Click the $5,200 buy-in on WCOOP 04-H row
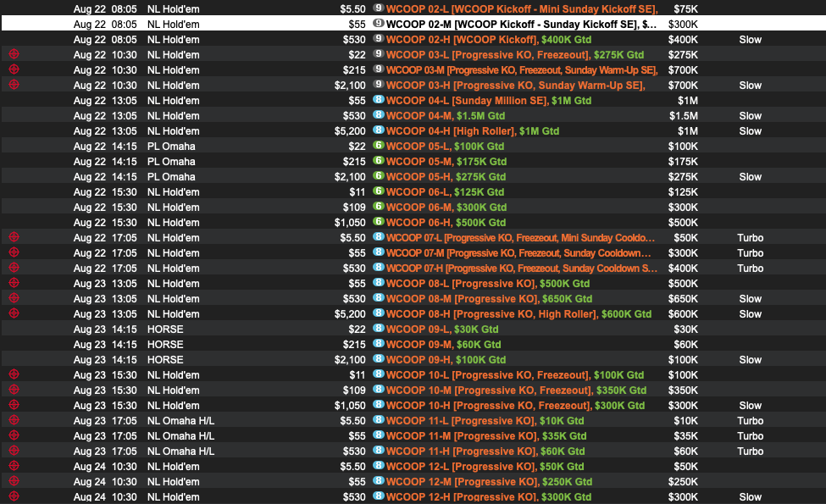Image resolution: width=826 pixels, height=504 pixels. coord(350,131)
